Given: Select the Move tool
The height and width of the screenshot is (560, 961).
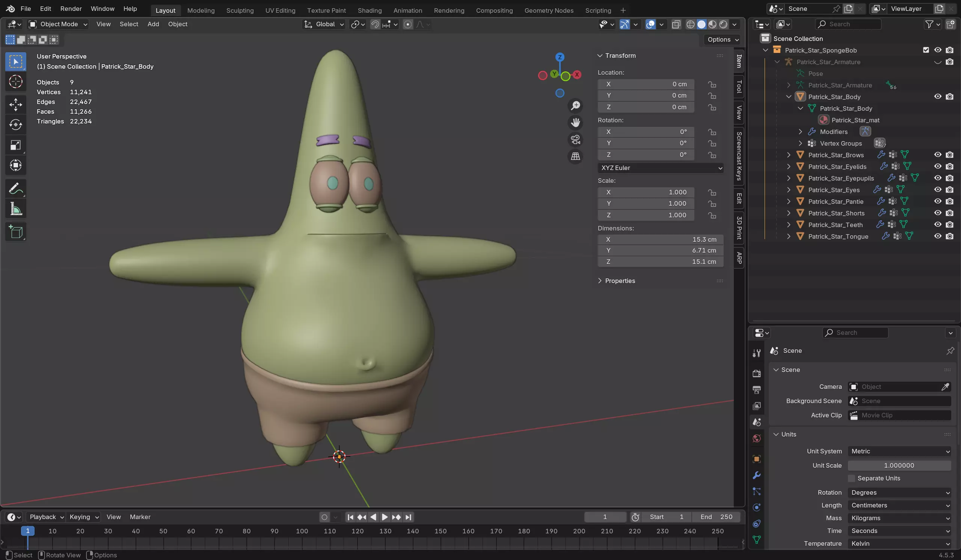Looking at the screenshot, I should [x=16, y=104].
